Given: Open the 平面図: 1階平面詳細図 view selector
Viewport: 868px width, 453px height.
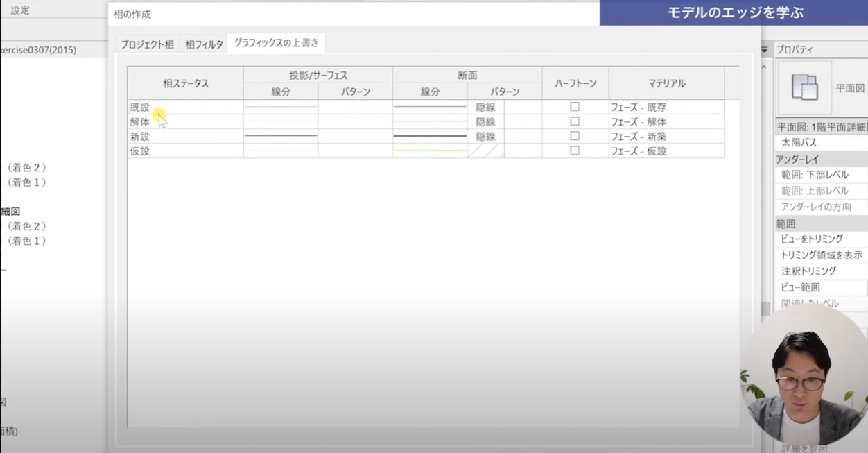Looking at the screenshot, I should (x=821, y=127).
